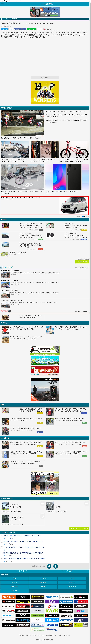Click the SHIMANO brand logo

pos(9,616)
